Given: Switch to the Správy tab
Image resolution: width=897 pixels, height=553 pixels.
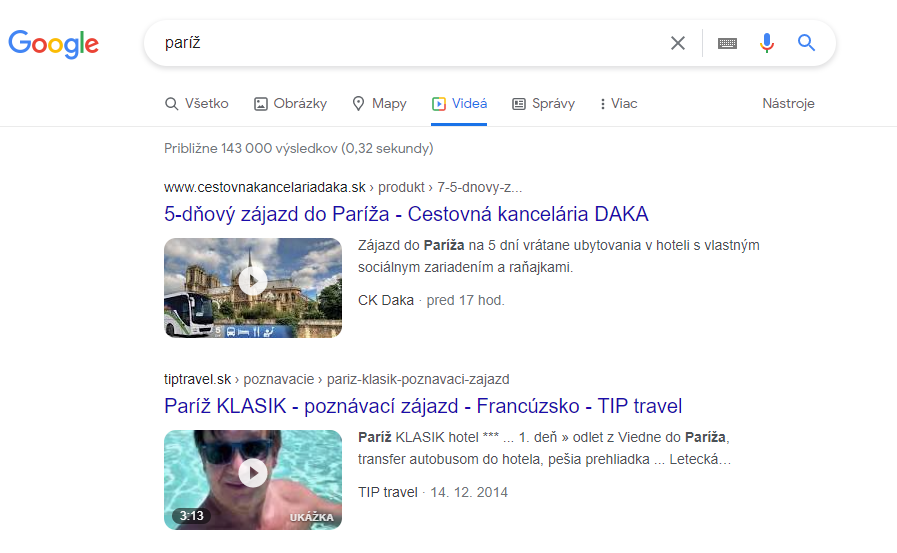Looking at the screenshot, I should tap(543, 104).
